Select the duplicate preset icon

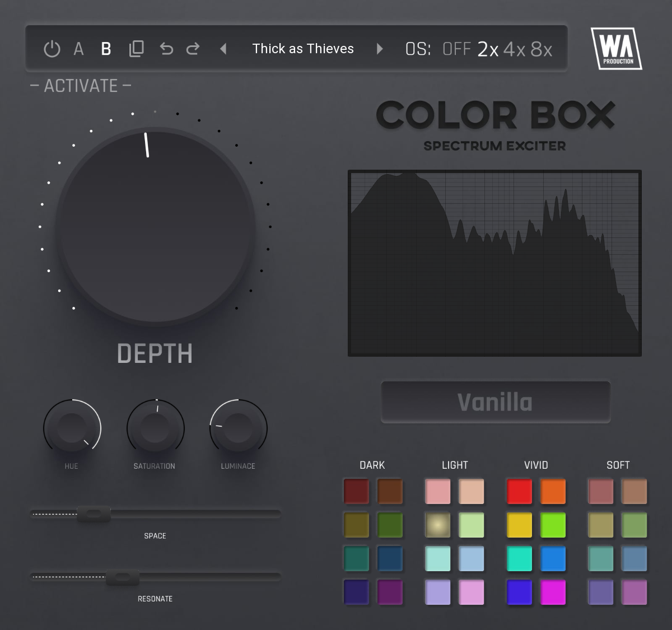(x=136, y=49)
